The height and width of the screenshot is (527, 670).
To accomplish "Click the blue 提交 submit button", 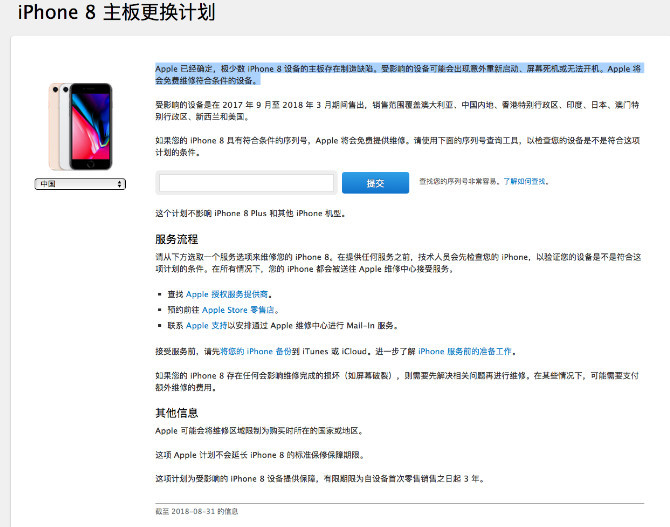I will pos(375,183).
